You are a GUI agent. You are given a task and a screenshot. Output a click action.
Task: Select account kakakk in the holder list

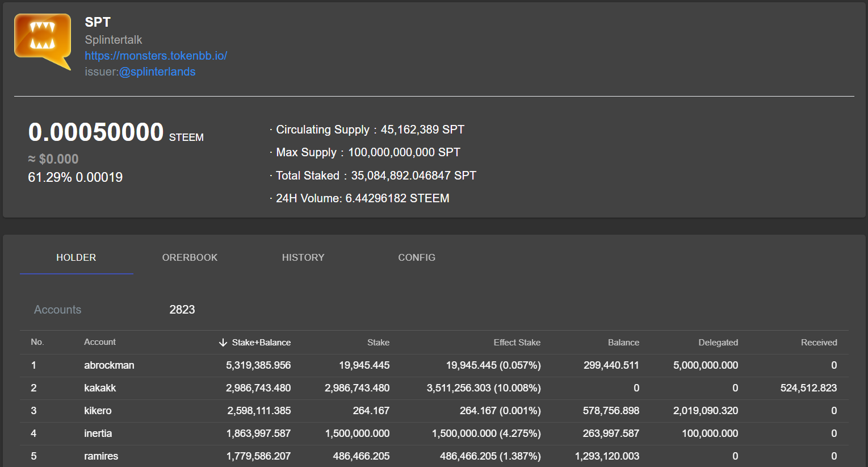(x=100, y=388)
